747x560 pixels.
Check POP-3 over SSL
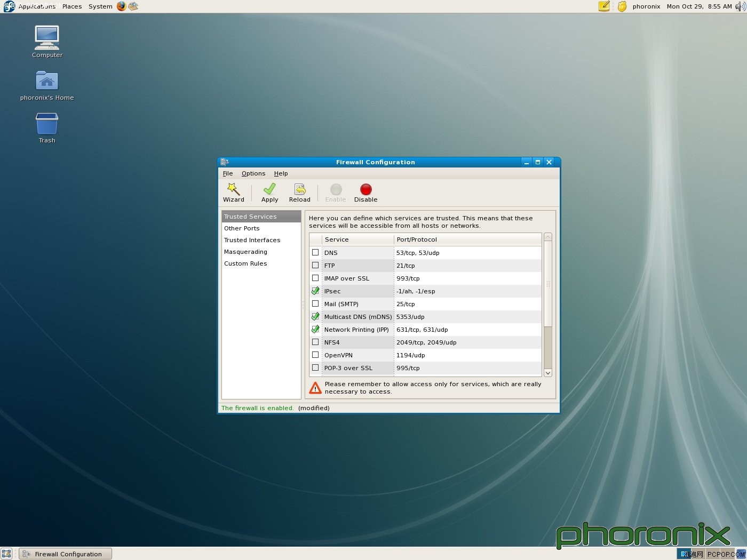tap(315, 367)
